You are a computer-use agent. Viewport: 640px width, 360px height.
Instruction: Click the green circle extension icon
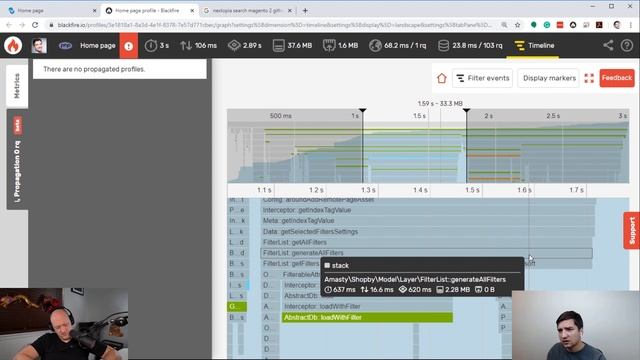(x=547, y=25)
